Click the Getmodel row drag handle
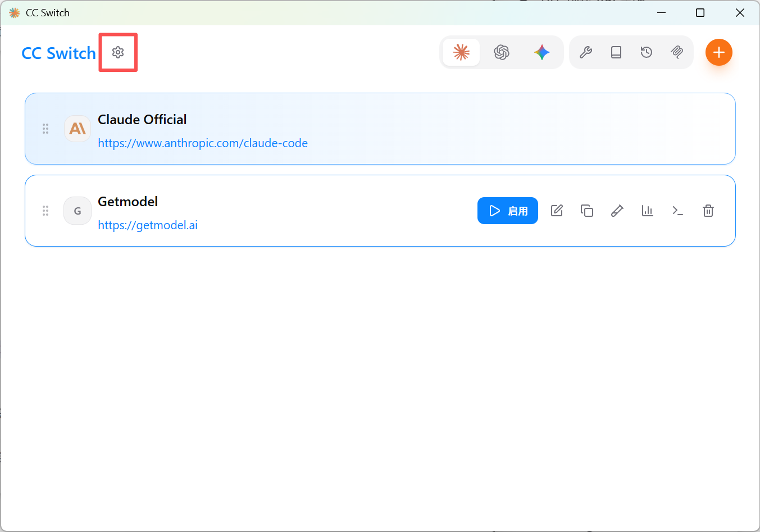 [45, 211]
